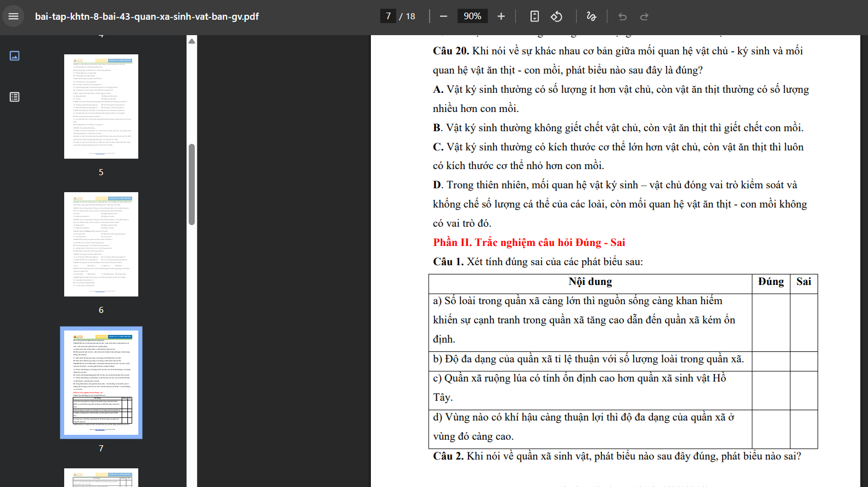Screen dimensions: 868x487
Task: Click the 'Nội dung' table header
Action: pyautogui.click(x=590, y=282)
